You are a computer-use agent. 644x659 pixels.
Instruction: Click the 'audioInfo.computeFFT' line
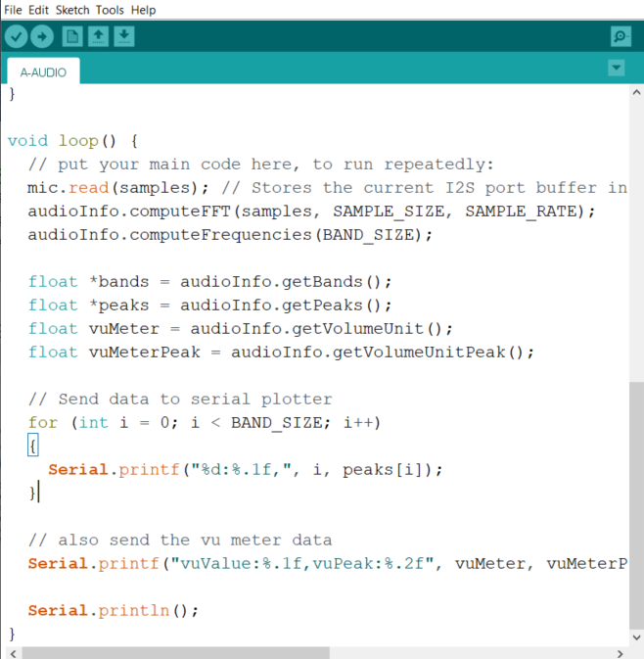pos(311,211)
